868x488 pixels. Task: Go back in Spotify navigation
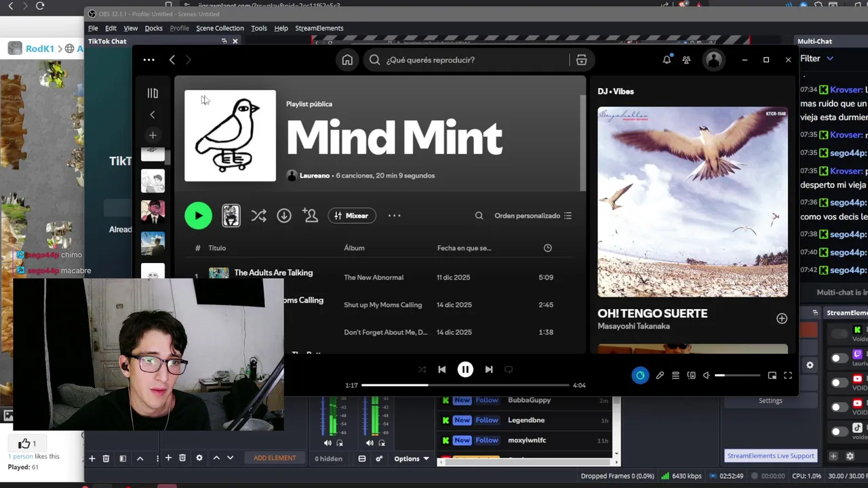(x=172, y=60)
